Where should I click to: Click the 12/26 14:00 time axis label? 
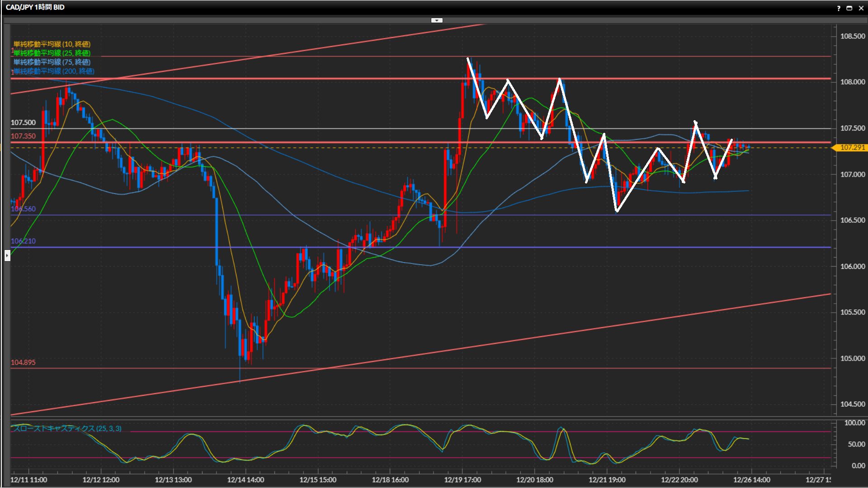point(751,480)
